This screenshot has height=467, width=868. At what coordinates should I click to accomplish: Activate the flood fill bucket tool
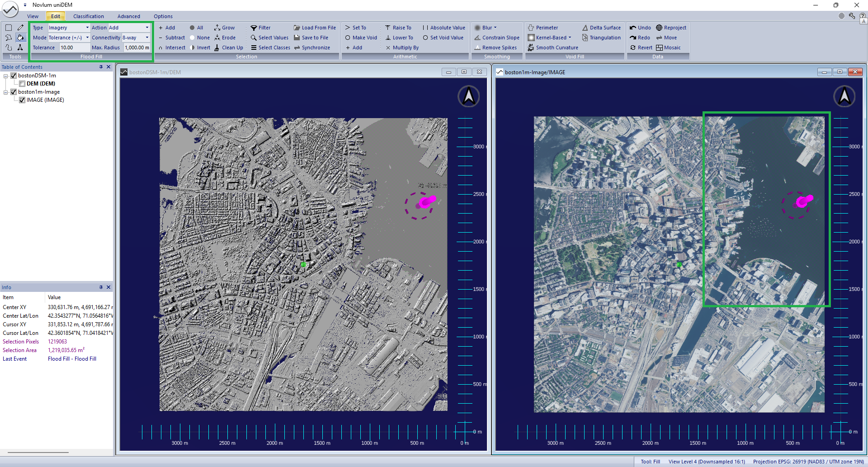20,38
